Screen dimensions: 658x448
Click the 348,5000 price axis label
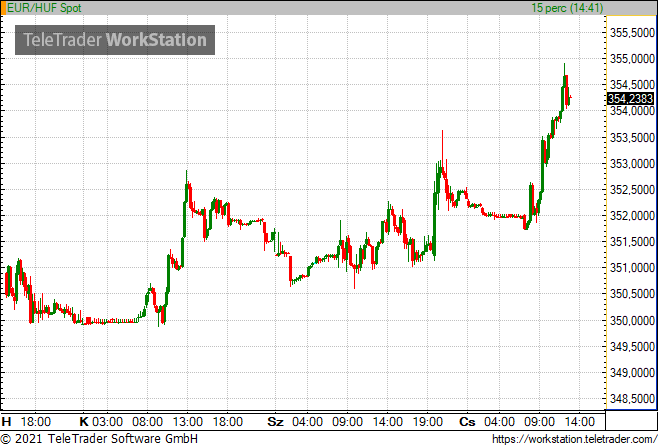point(632,399)
